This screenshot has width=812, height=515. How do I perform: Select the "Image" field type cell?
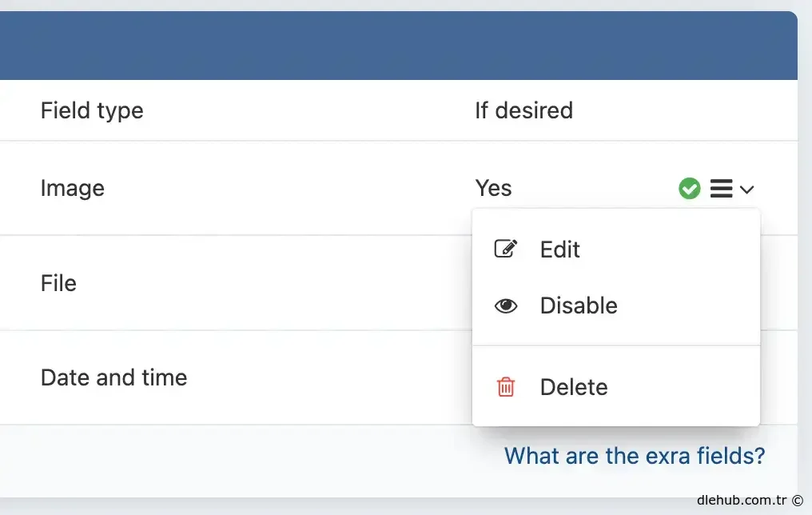tap(73, 189)
